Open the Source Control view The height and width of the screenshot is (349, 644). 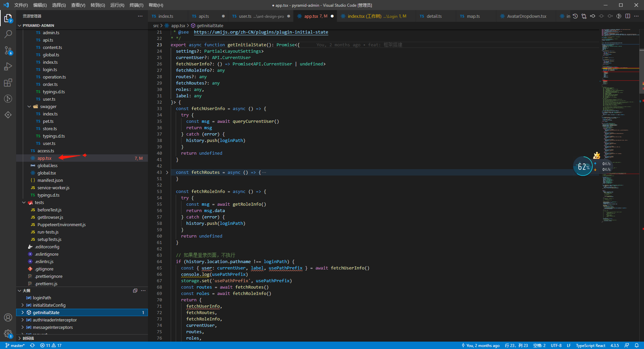[x=8, y=50]
